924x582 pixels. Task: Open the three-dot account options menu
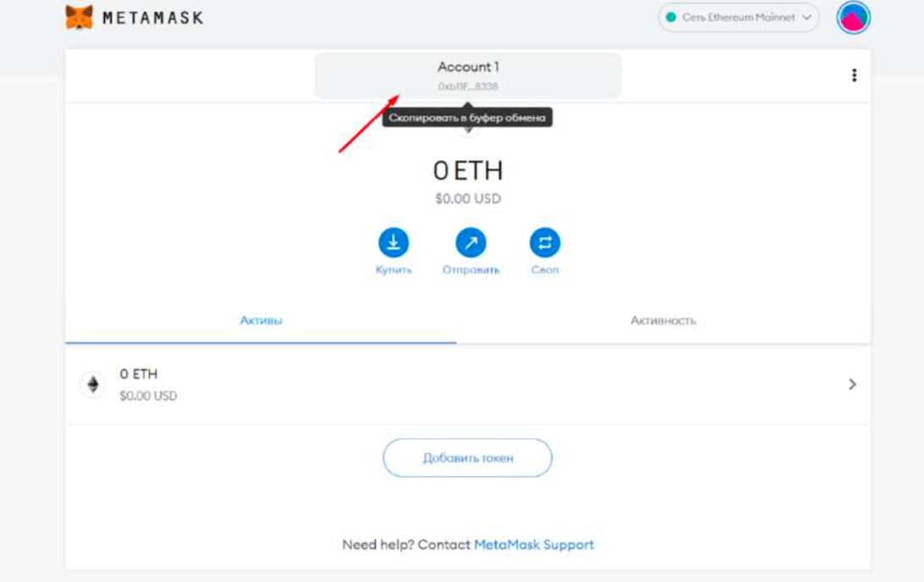(854, 75)
